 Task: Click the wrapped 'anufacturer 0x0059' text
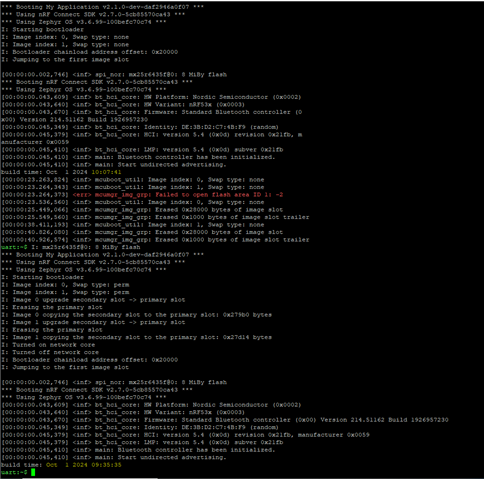(35, 142)
